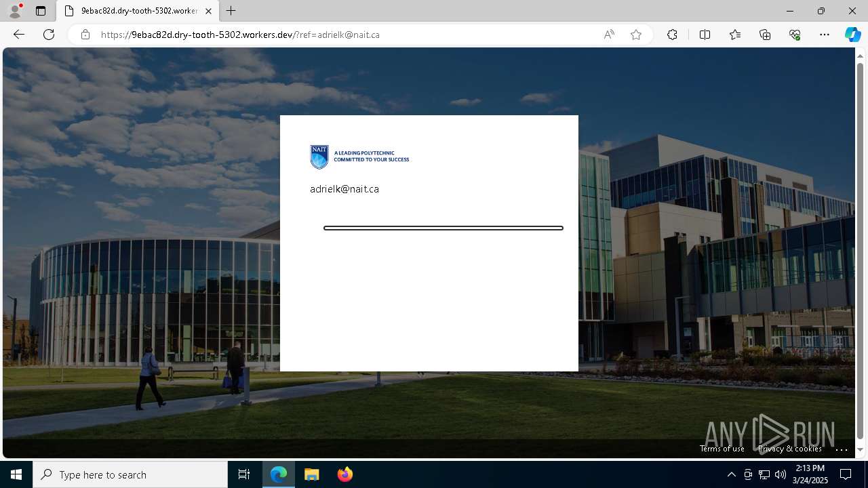The width and height of the screenshot is (868, 488).
Task: Open Task View on taskbar
Action: (244, 474)
